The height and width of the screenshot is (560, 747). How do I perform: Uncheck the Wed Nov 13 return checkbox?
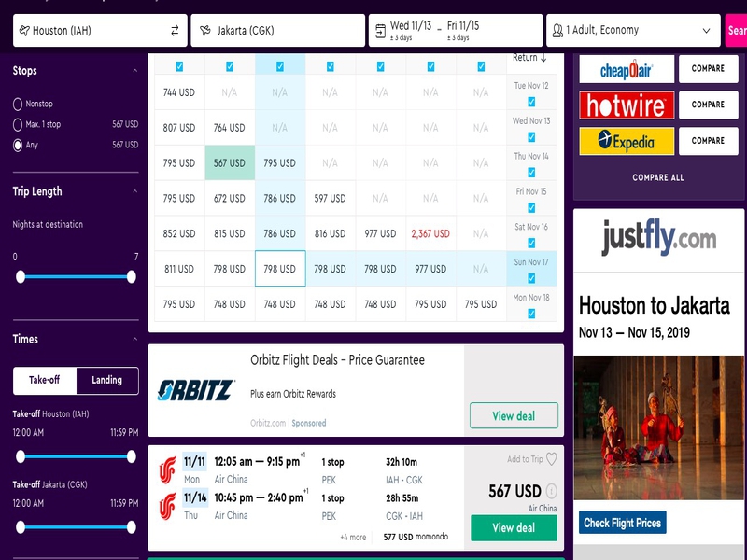pyautogui.click(x=531, y=137)
